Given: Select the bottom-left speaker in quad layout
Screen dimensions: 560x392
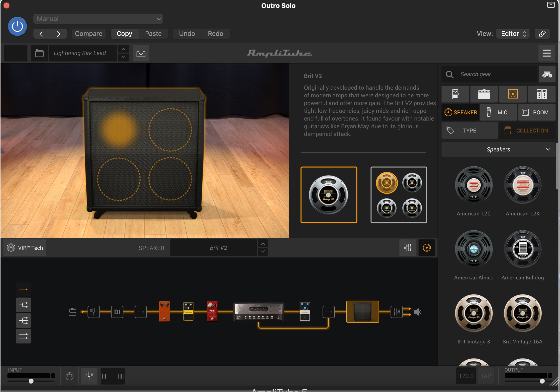Looking at the screenshot, I should 387,208.
